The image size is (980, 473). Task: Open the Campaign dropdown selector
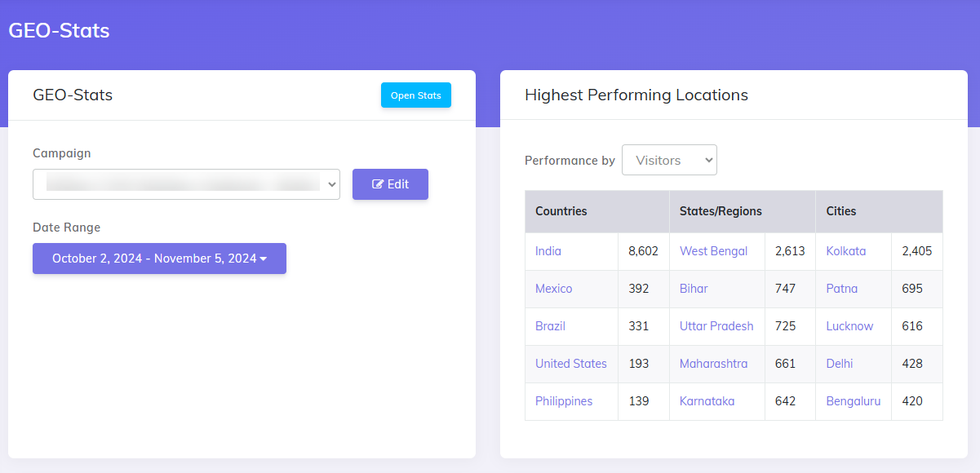pos(186,184)
